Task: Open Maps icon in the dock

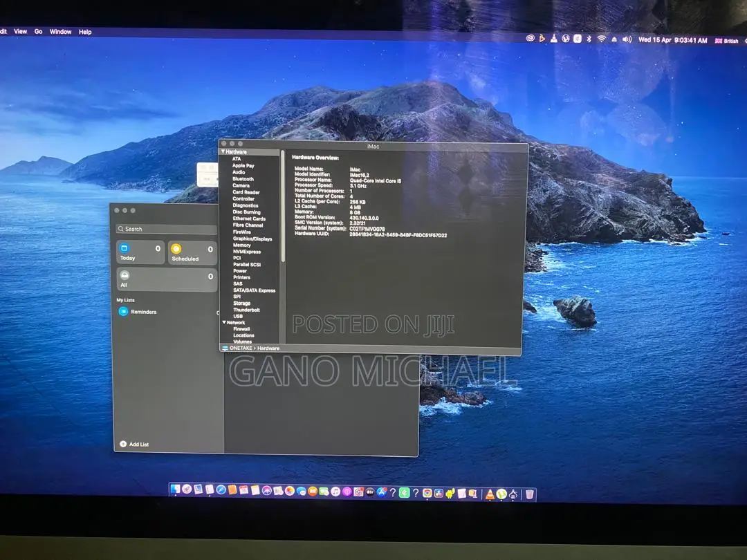Action: tap(278, 491)
